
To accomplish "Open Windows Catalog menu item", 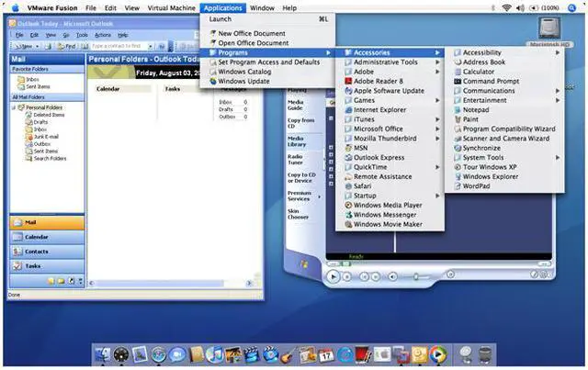I will 267,72.
